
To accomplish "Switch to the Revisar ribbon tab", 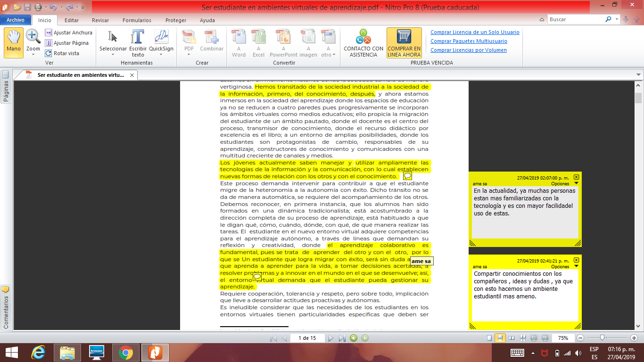I will point(100,20).
